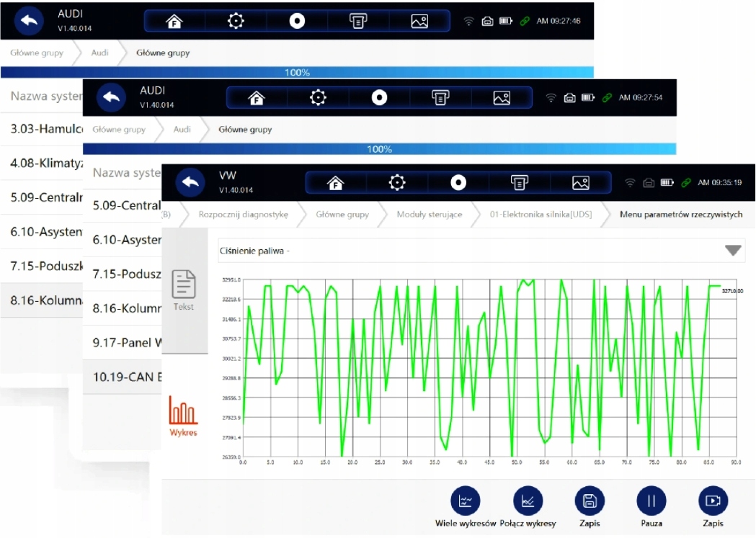This screenshot has height=538, width=756.
Task: Select Menu parametrów rzeczywistych breadcrumb
Action: tap(681, 215)
